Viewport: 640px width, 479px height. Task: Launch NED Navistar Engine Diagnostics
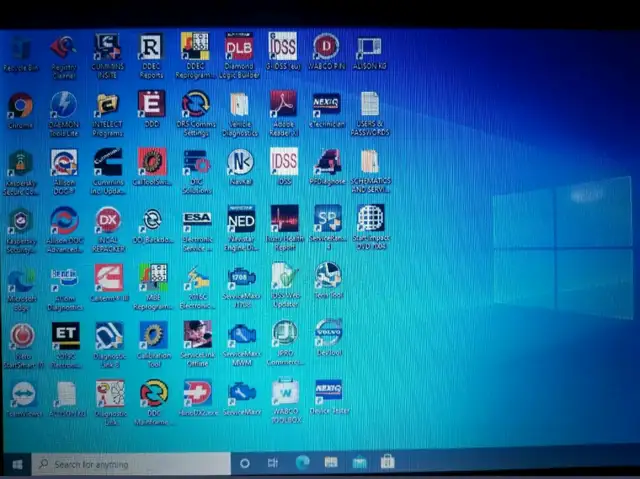point(241,219)
